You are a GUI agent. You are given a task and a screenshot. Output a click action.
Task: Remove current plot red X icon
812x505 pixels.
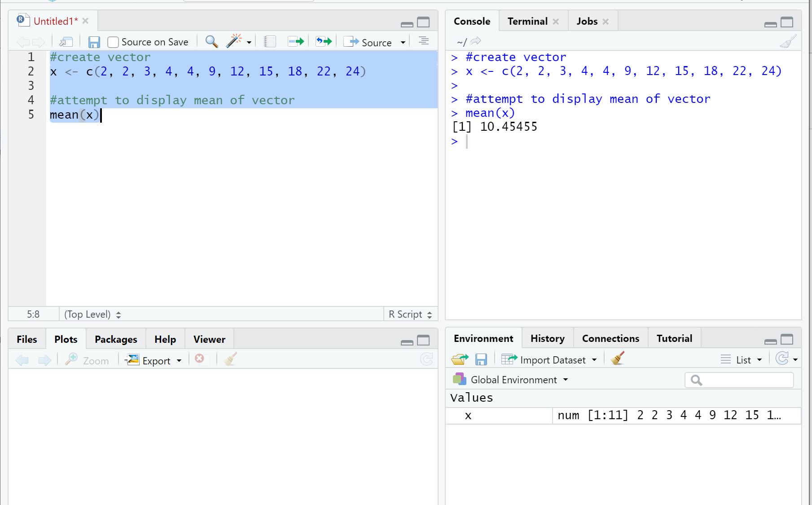tap(200, 359)
